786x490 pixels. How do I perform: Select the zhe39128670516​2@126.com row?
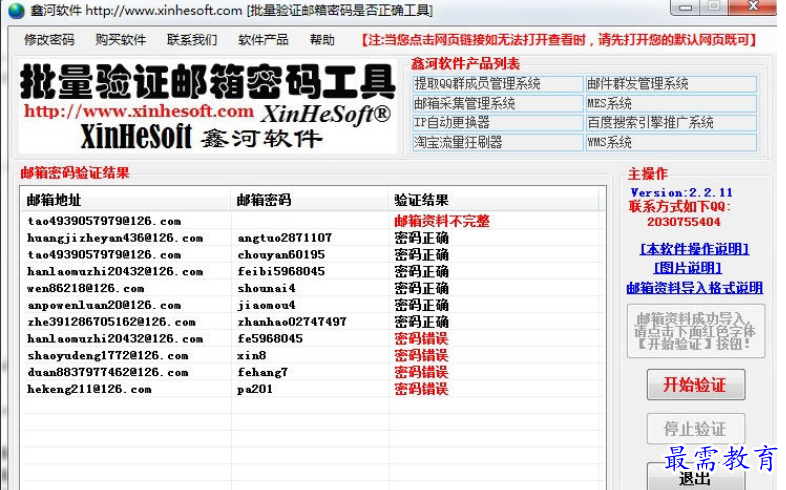point(313,322)
